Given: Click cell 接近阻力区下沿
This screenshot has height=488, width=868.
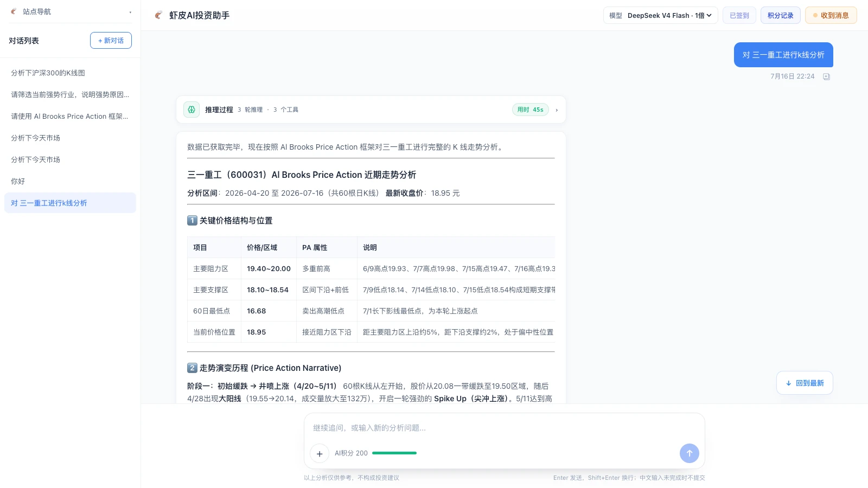Looking at the screenshot, I should (x=327, y=332).
